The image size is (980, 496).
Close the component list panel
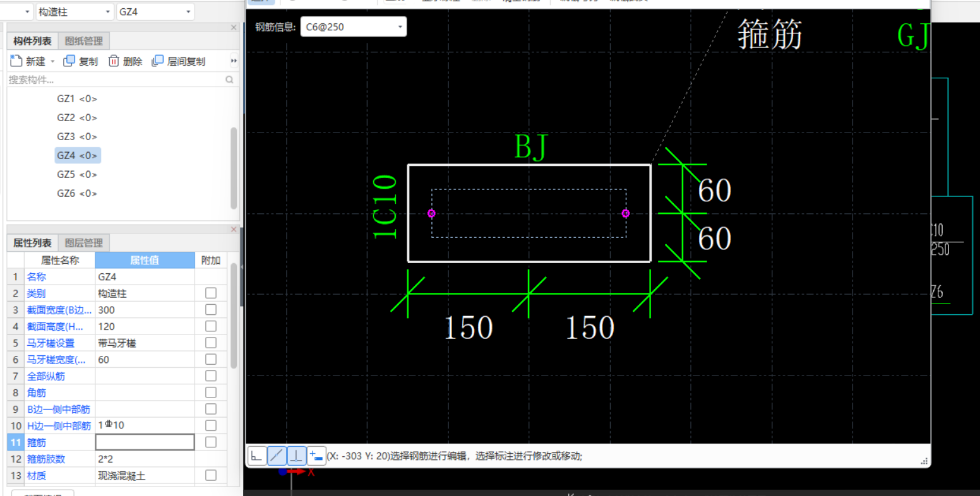[x=234, y=27]
